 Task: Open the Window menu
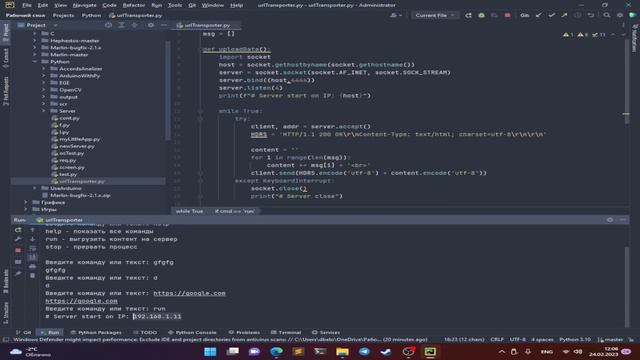pyautogui.click(x=213, y=5)
